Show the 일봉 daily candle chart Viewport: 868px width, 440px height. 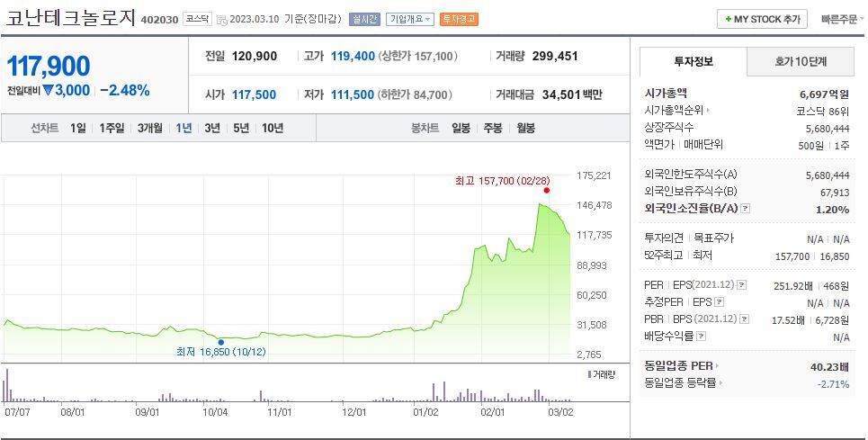(461, 128)
